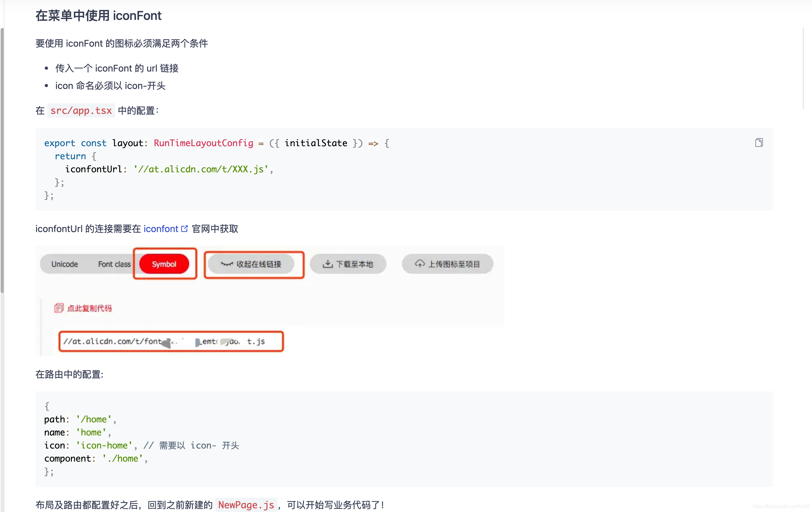Click the 在菜单中使用 iconFont heading

98,16
